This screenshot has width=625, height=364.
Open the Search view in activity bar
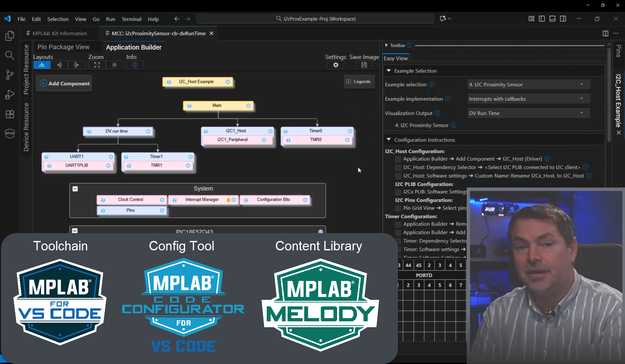(x=10, y=55)
